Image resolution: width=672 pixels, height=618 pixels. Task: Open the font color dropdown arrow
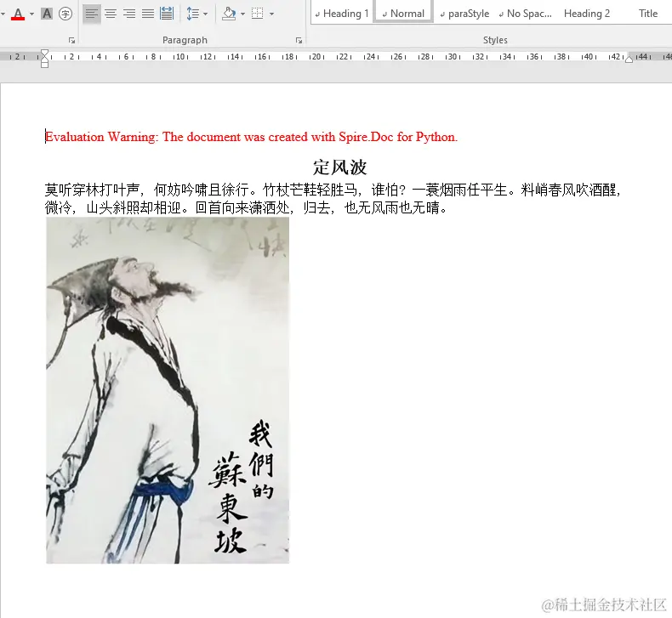31,14
